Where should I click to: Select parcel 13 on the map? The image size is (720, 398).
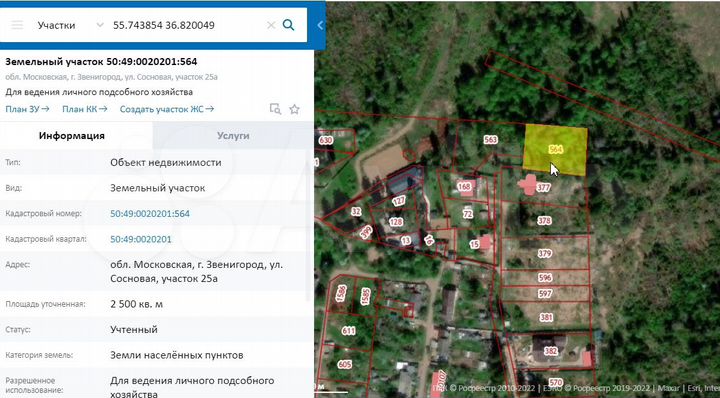pyautogui.click(x=406, y=241)
